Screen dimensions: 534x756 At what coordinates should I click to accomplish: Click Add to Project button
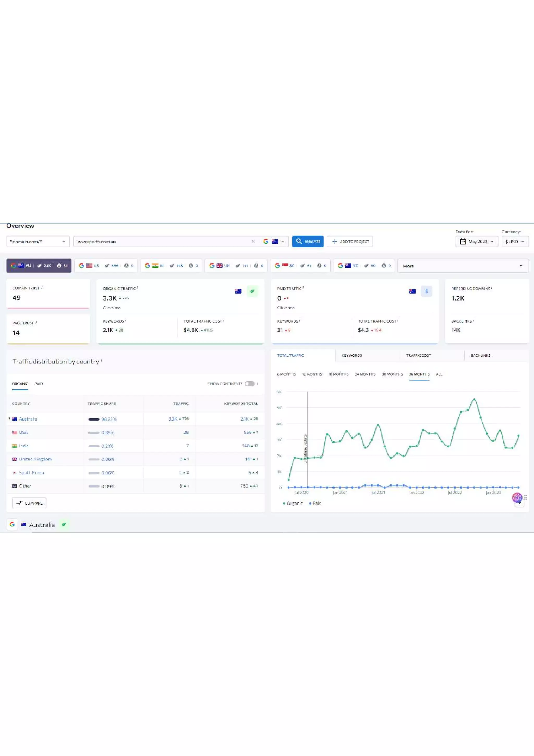click(350, 241)
